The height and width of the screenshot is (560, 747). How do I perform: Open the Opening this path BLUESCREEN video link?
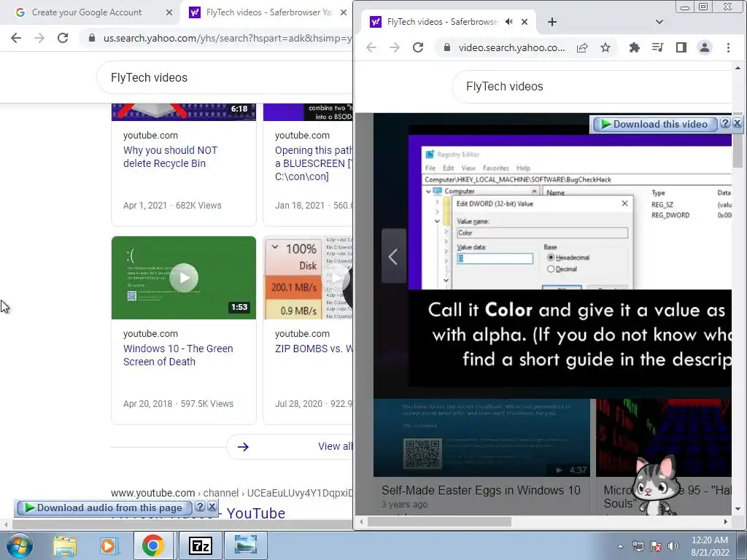pos(314,163)
